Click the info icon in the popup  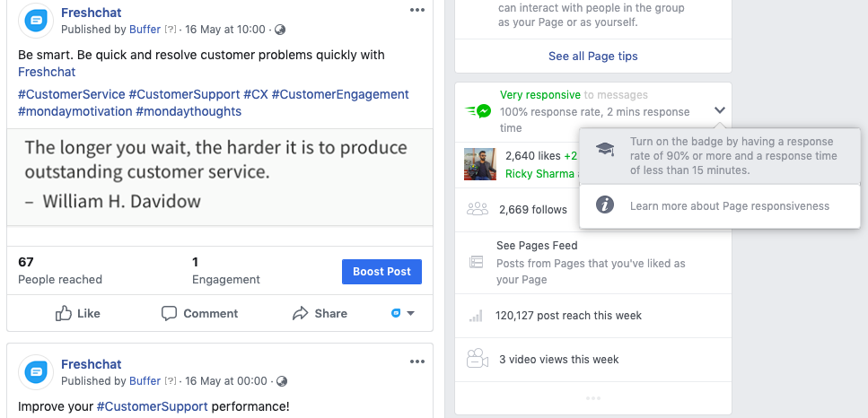coord(605,205)
